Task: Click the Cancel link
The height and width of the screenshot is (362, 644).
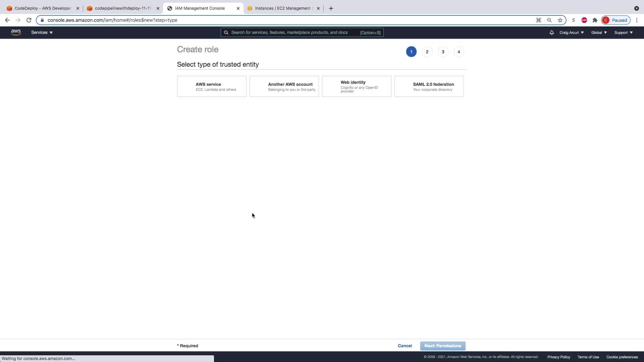Action: (x=405, y=346)
